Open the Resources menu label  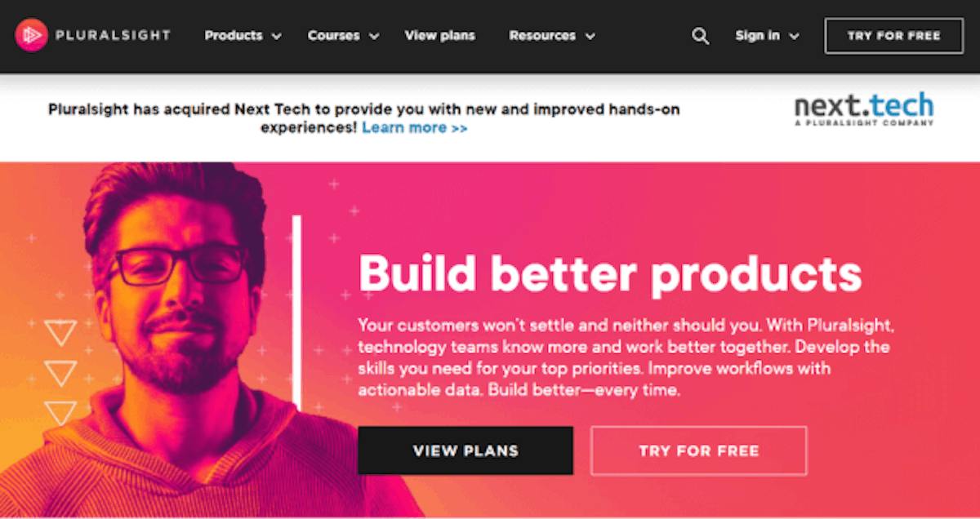click(541, 36)
